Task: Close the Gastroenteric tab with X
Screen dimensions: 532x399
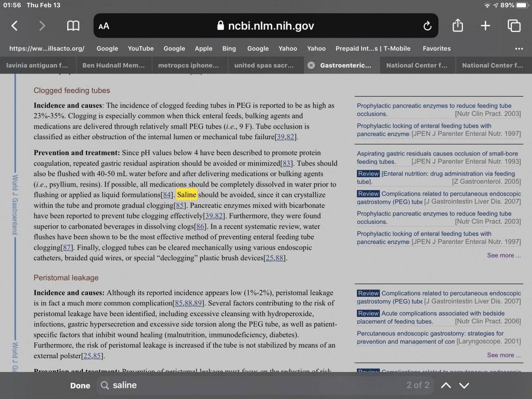Action: (x=311, y=65)
